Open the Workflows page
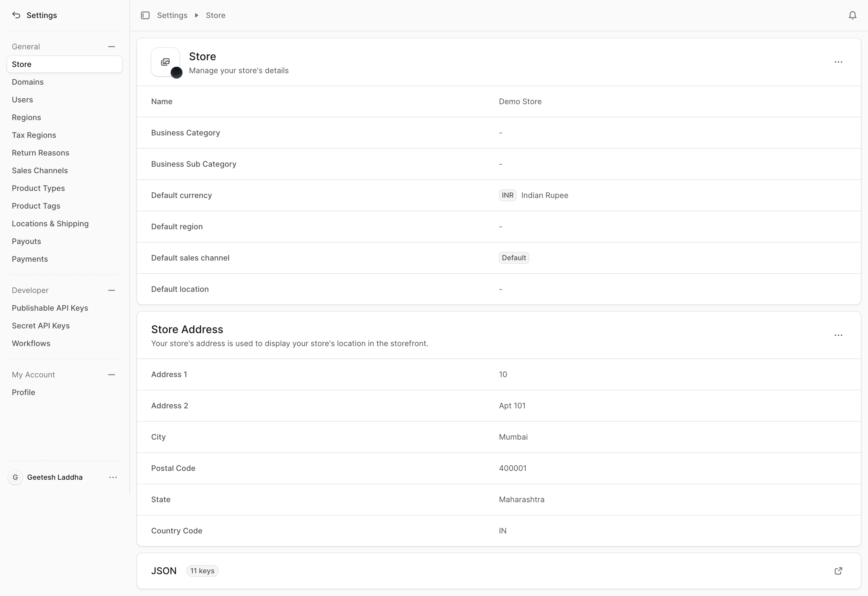868x596 pixels. click(x=31, y=343)
